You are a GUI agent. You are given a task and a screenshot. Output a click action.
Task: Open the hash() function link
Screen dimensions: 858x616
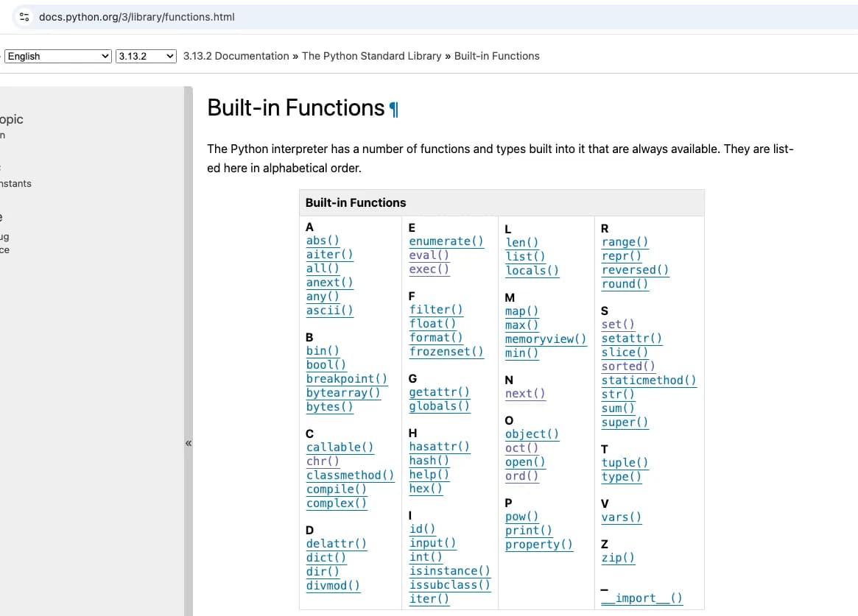429,460
